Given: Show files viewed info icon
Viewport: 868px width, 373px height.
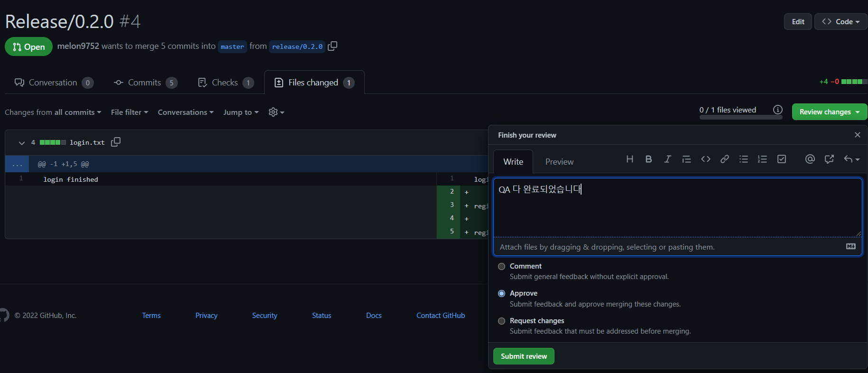Looking at the screenshot, I should (778, 110).
